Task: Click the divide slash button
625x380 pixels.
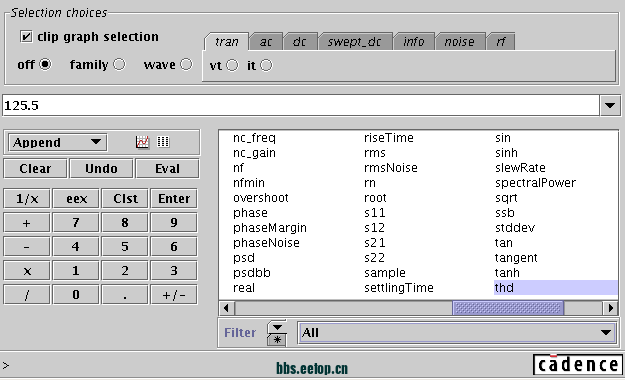Action: (27, 295)
